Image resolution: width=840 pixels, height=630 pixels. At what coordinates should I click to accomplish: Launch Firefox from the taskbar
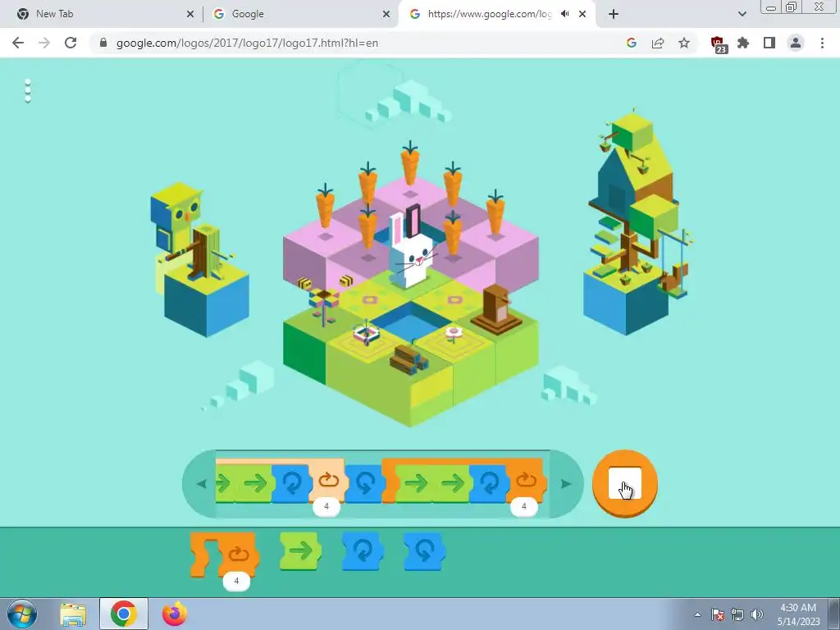175,614
